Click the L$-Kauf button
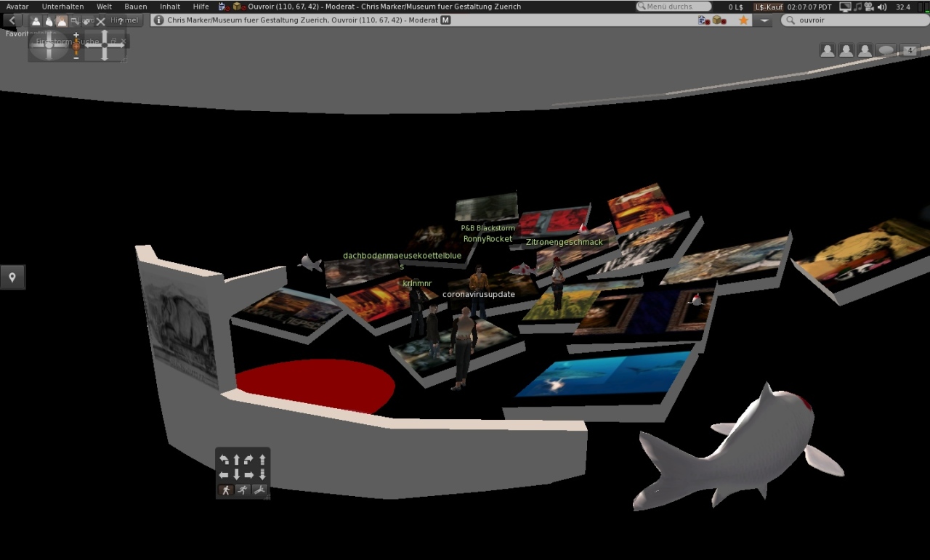Image resolution: width=930 pixels, height=560 pixels. coord(769,7)
